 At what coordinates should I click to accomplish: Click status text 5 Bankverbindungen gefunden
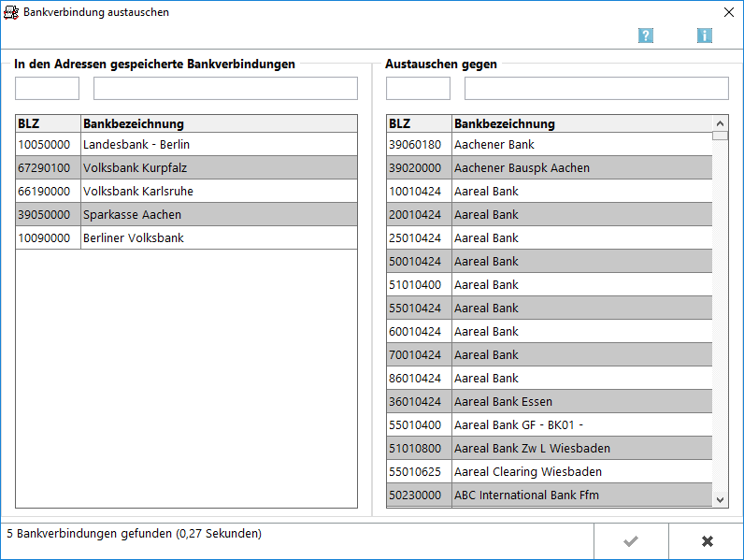point(89,534)
